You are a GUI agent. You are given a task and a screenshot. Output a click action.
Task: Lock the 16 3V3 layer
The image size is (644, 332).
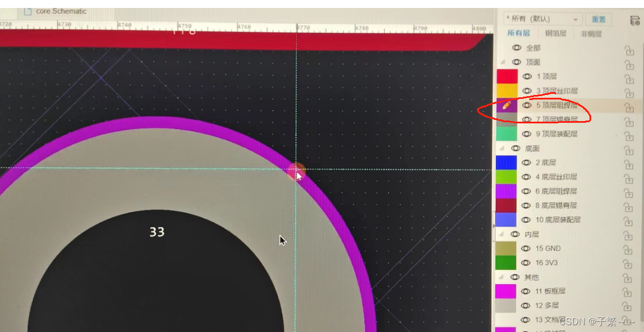pos(629,264)
